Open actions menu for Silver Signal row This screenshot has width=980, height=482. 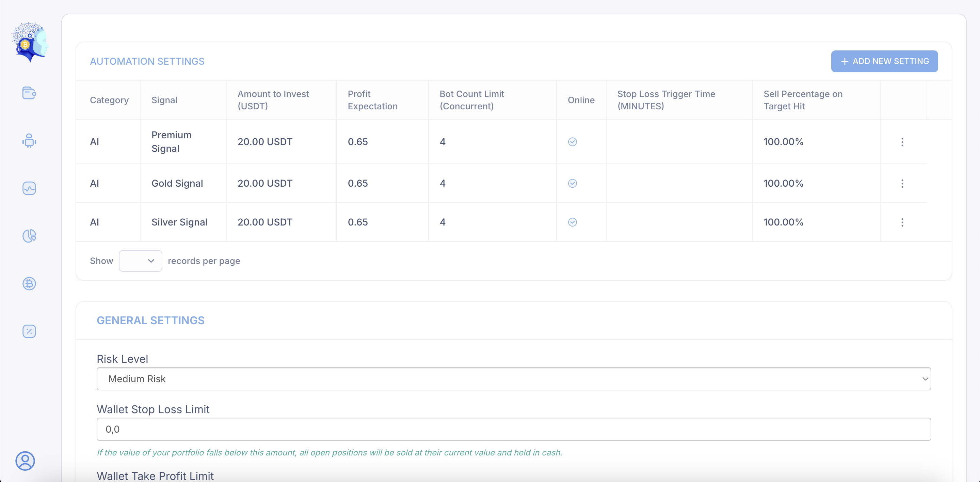902,222
